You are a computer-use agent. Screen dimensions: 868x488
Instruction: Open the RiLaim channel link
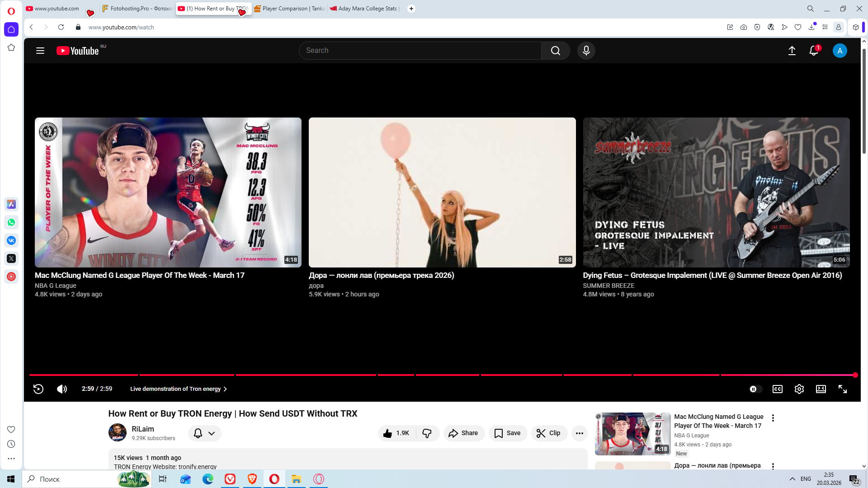pyautogui.click(x=142, y=429)
